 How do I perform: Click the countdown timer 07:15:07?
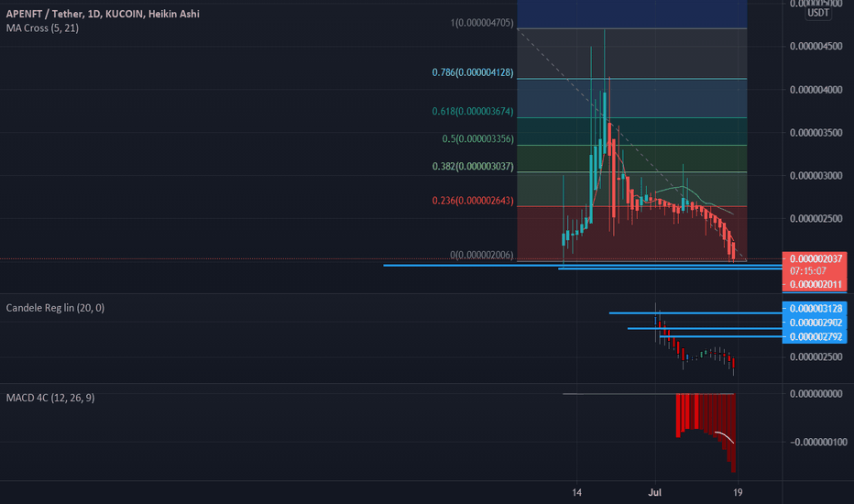[809, 271]
